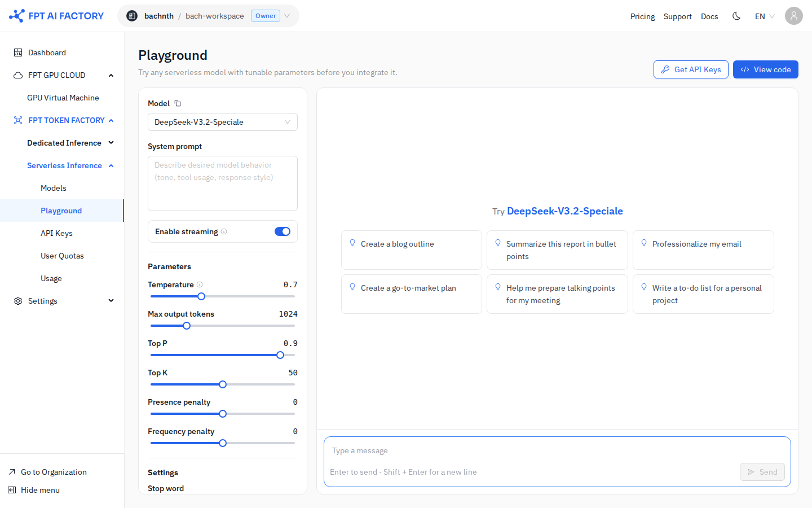Image resolution: width=812 pixels, height=508 pixels.
Task: Select the Summarize this report suggestion card
Action: (x=557, y=250)
